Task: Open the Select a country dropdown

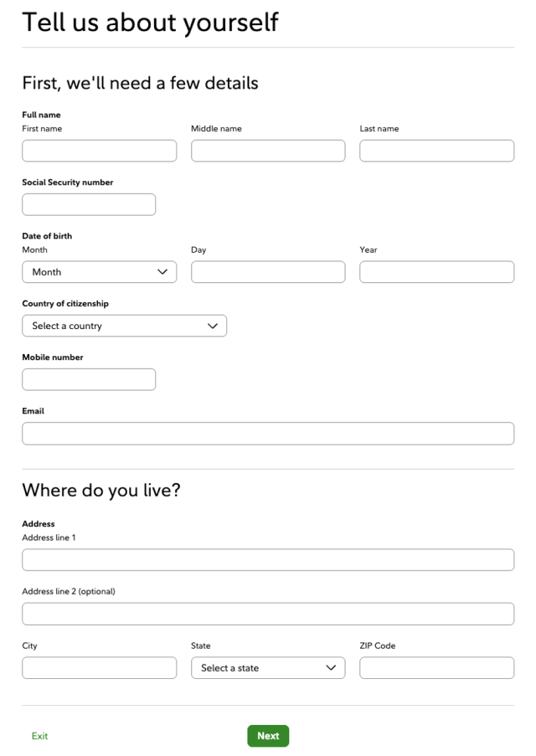Action: click(x=124, y=326)
